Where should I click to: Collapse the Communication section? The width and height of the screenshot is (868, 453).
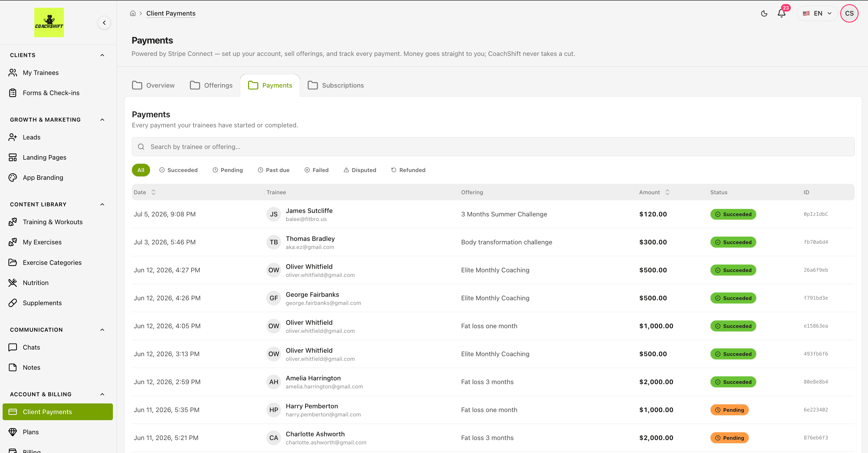(103, 330)
